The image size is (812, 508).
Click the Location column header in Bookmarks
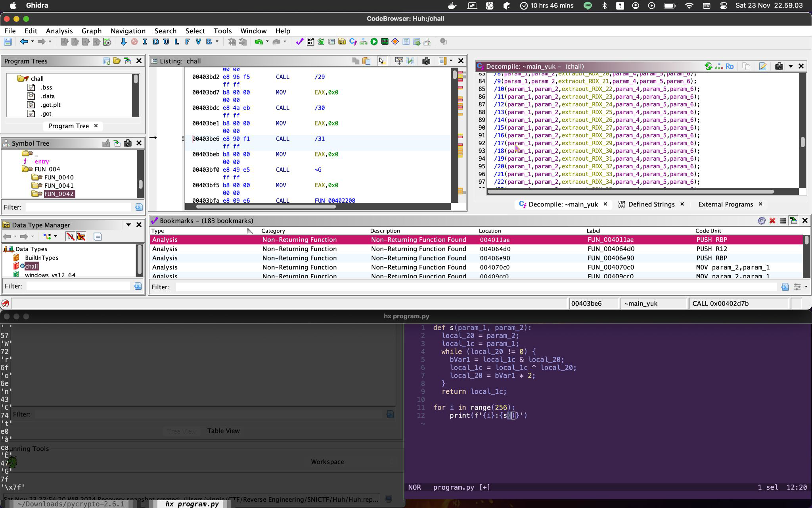point(490,231)
